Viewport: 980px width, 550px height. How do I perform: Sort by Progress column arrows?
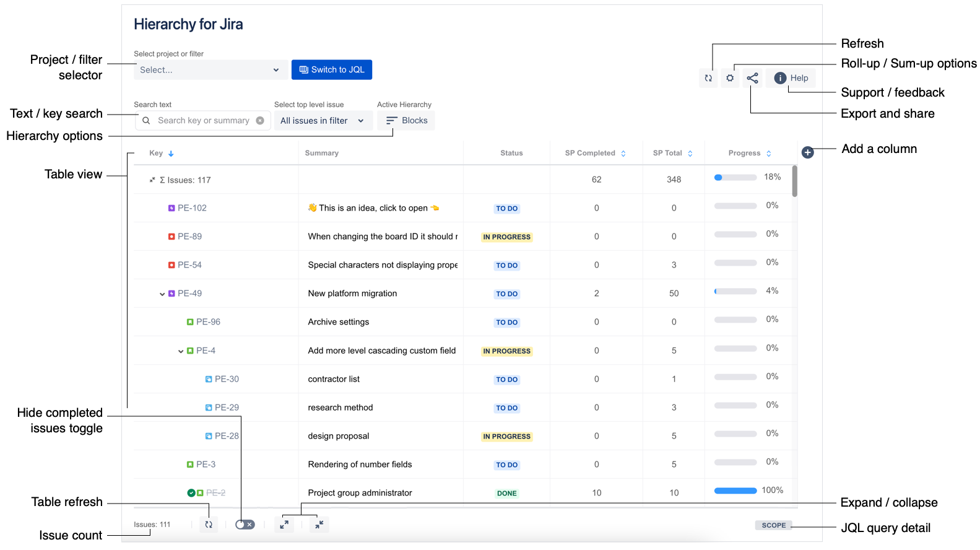click(769, 154)
